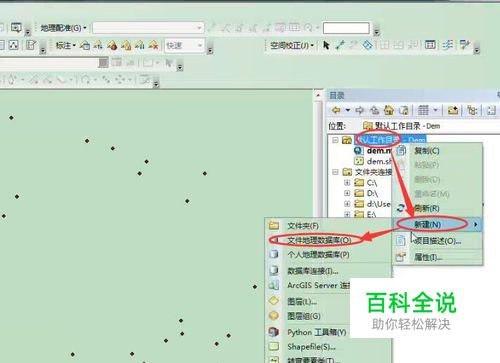Click the View Unplaced Labels chart icon

pyautogui.click(x=140, y=45)
